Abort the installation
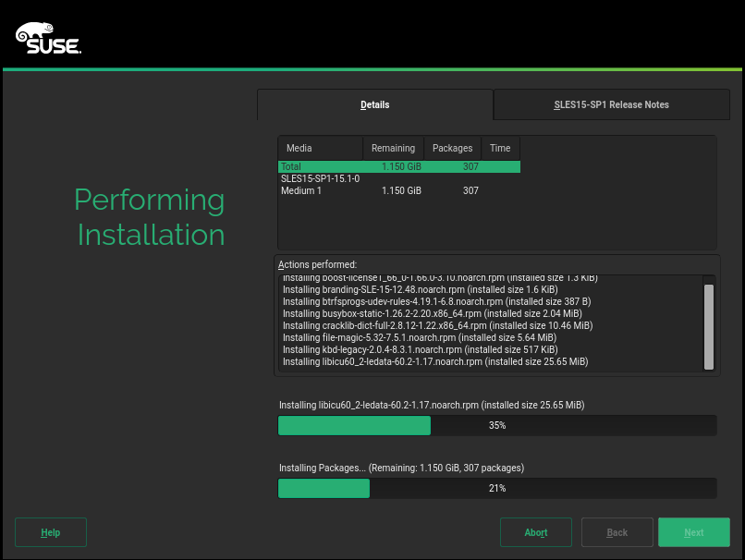Image resolution: width=745 pixels, height=560 pixels. [x=536, y=532]
